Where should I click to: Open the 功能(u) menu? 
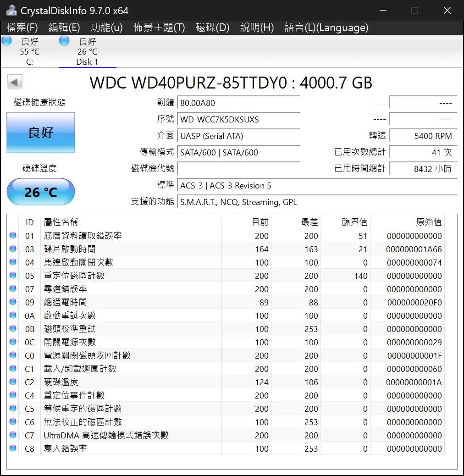point(107,28)
